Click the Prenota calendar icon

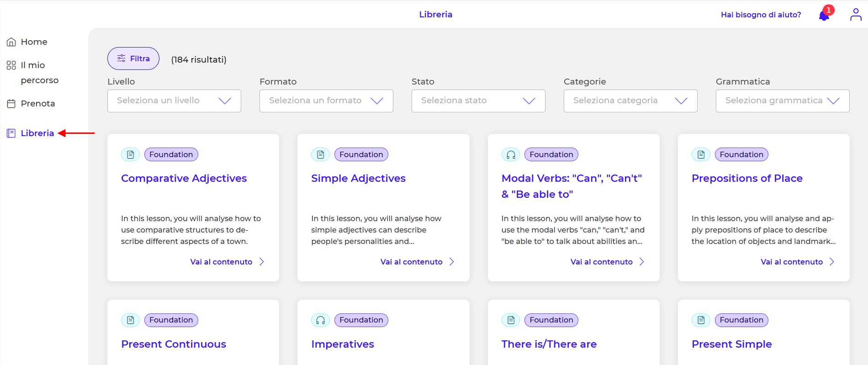tap(11, 104)
